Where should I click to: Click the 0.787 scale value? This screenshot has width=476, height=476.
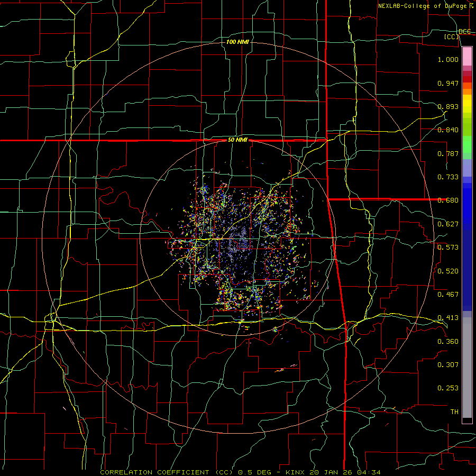(x=448, y=153)
